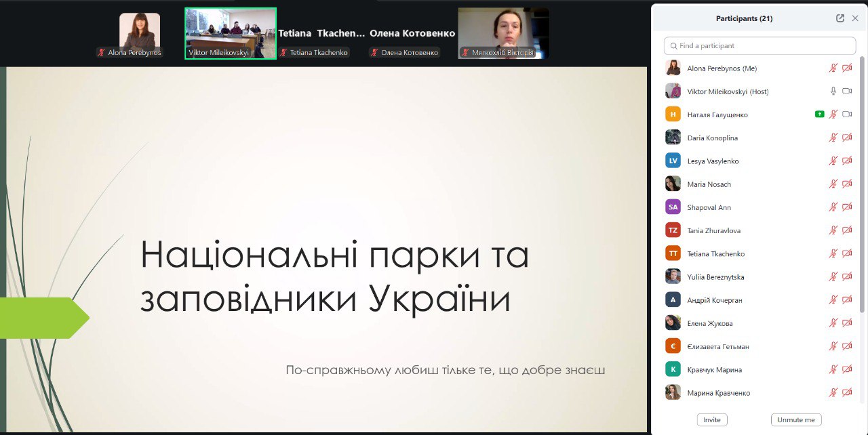Close the Participants panel
Screen dimensions: 868x435
(855, 18)
